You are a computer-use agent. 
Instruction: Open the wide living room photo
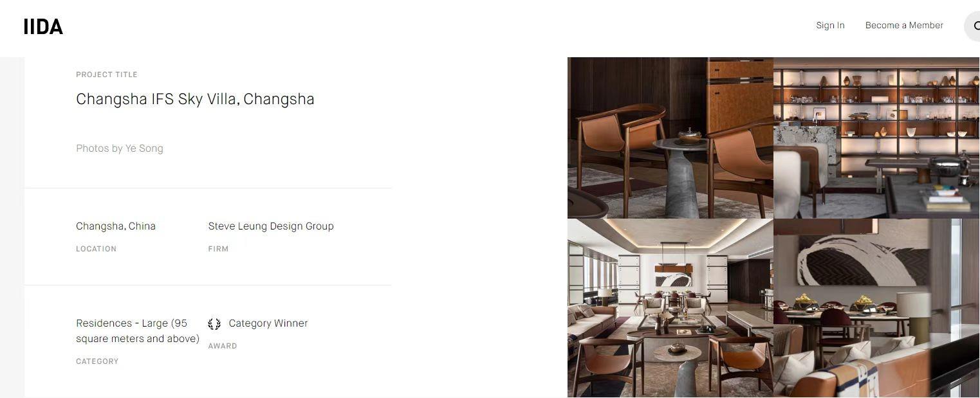(x=670, y=308)
